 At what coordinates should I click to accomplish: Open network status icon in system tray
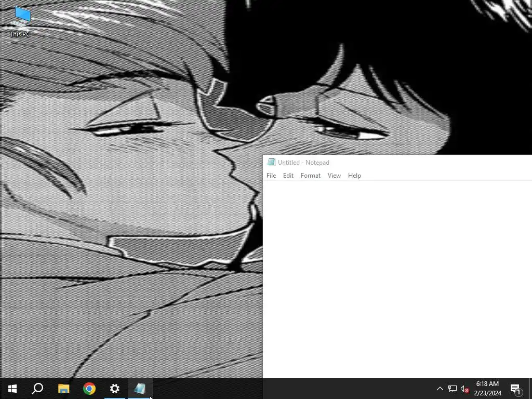(453, 389)
